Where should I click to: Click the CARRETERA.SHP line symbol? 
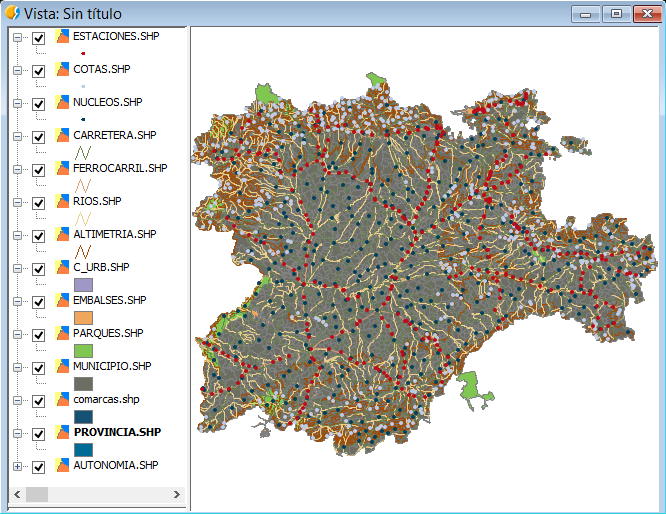click(x=83, y=152)
